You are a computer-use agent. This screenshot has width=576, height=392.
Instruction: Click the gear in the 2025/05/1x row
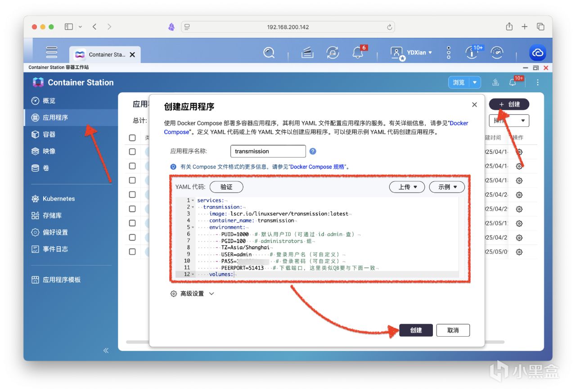519,223
